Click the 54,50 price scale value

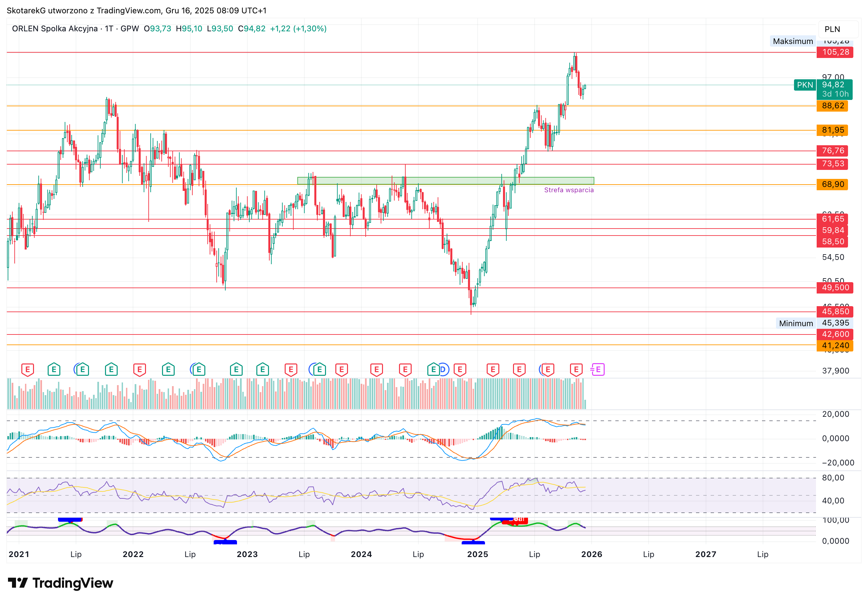pos(833,257)
